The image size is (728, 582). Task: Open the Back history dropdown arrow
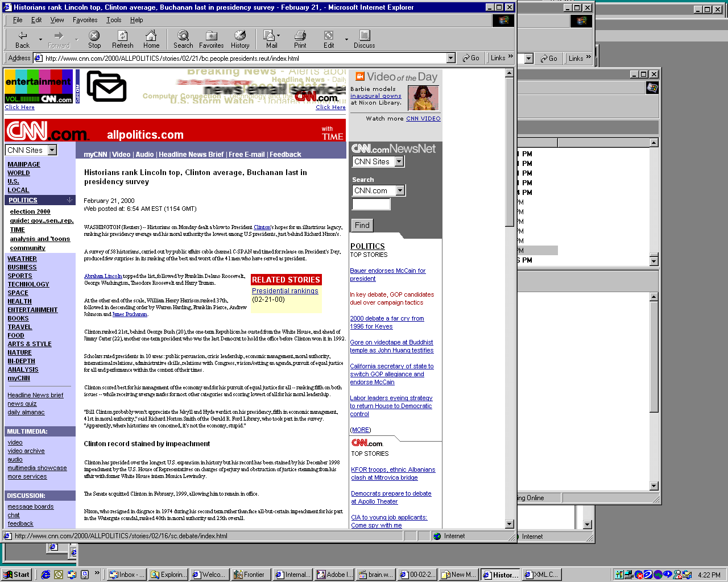click(x=40, y=40)
